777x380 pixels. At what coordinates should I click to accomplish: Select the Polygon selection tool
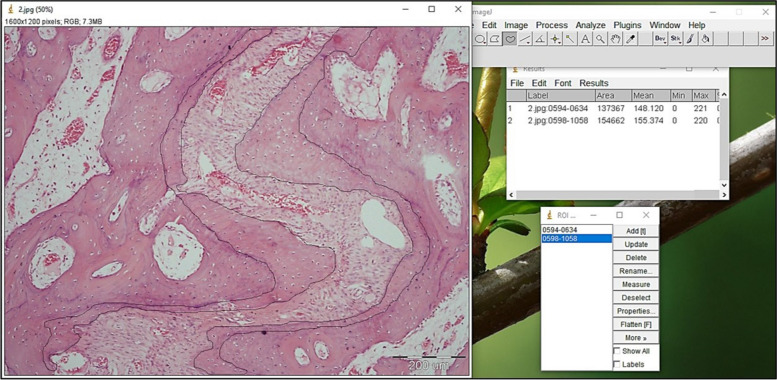[495, 39]
